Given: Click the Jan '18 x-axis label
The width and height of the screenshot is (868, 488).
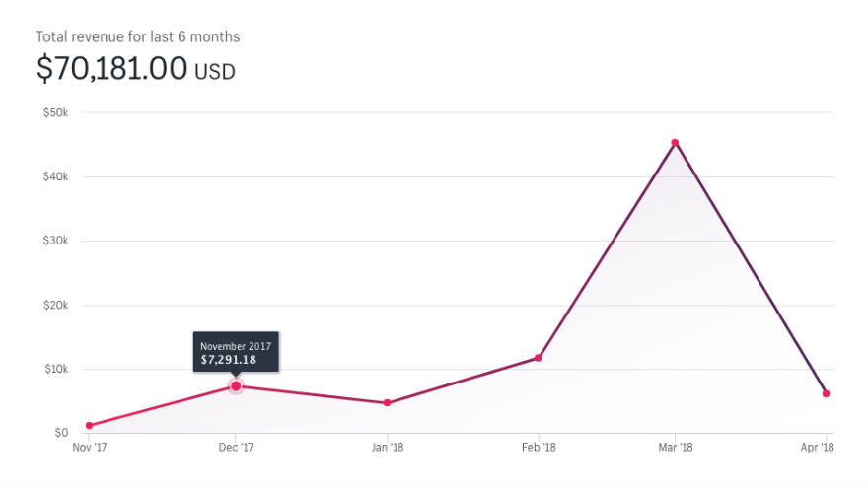Looking at the screenshot, I should tap(387, 448).
